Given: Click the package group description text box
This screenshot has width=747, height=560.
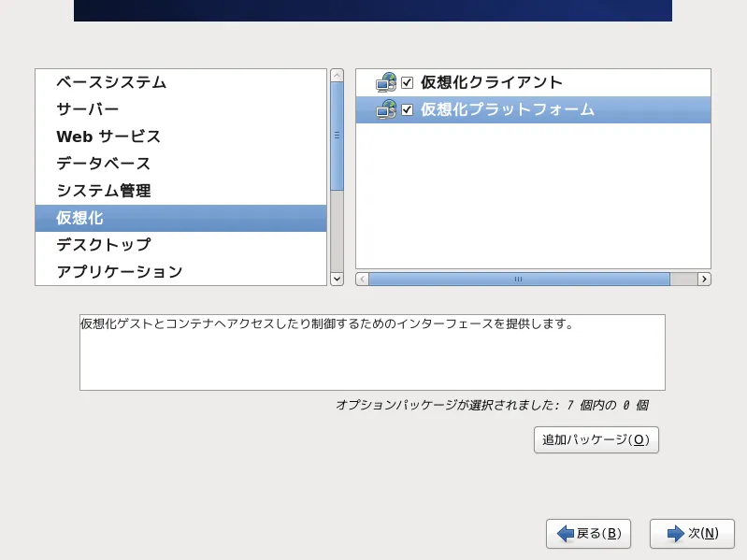Looking at the screenshot, I should 372,352.
